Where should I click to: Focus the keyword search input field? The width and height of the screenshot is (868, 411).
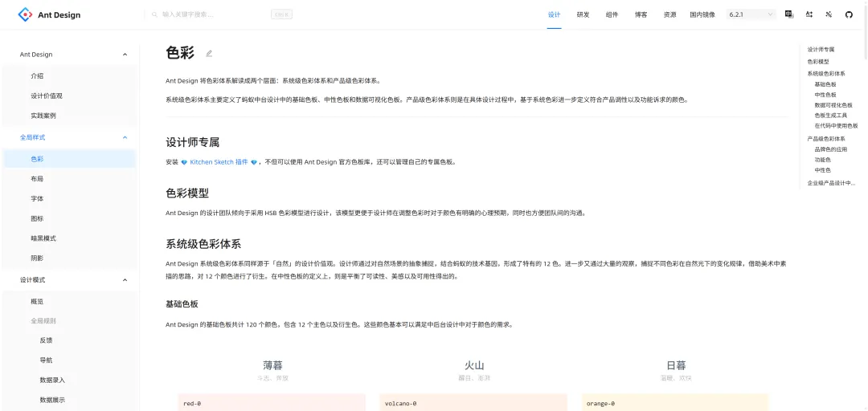coord(215,15)
